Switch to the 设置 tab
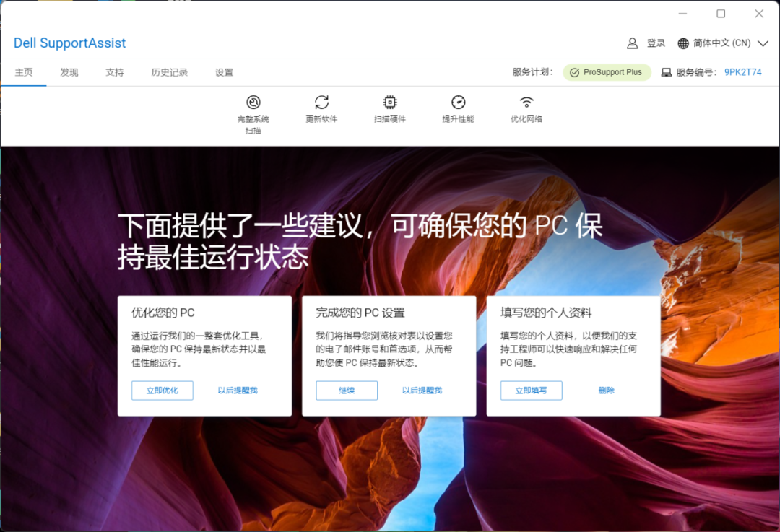 tap(224, 73)
